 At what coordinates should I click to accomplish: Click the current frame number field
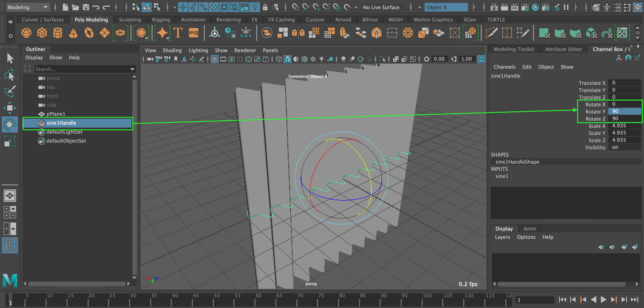point(535,300)
